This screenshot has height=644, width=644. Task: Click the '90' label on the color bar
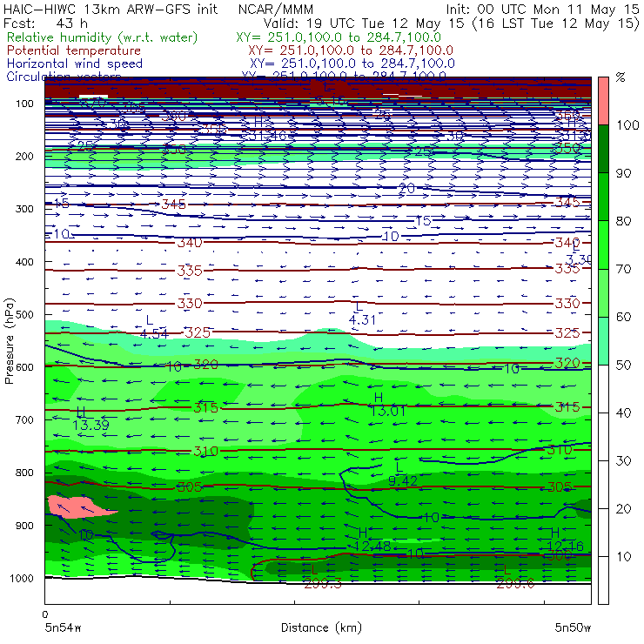(624, 173)
